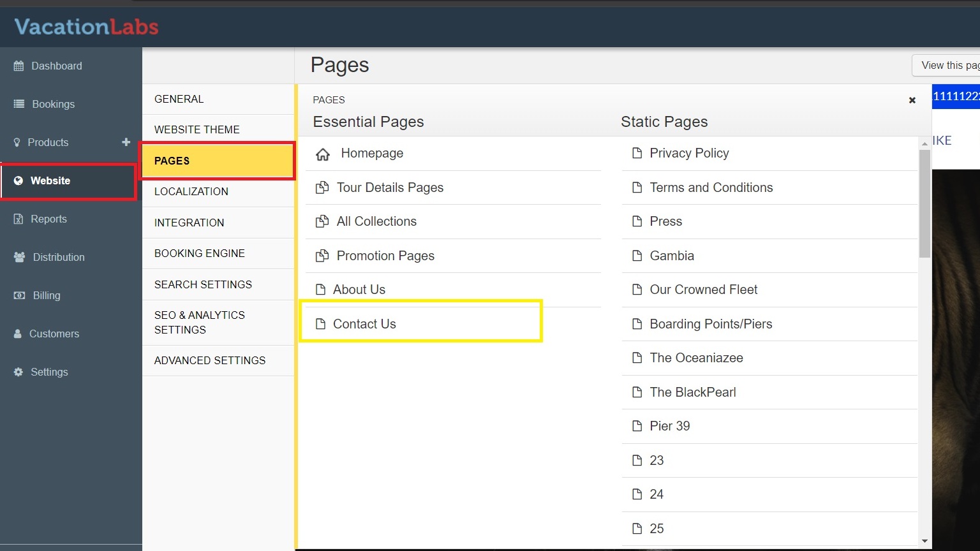This screenshot has width=980, height=551.
Task: Click the Distribution people icon
Action: pyautogui.click(x=19, y=257)
